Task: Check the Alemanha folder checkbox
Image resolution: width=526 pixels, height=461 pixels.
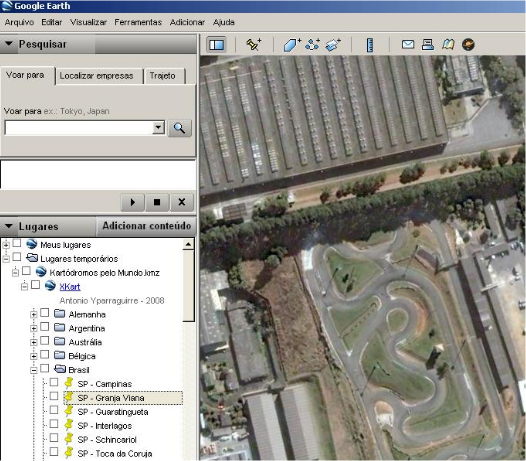Action: (x=44, y=313)
